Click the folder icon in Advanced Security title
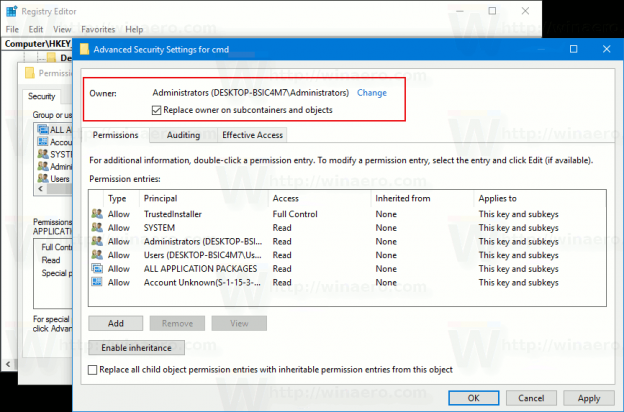The image size is (624, 412). coord(84,49)
